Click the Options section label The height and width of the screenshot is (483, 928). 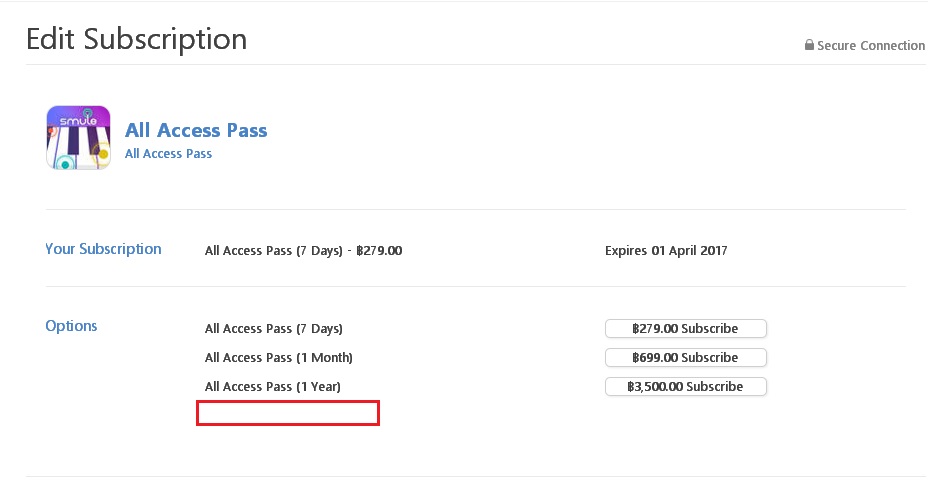pos(71,326)
